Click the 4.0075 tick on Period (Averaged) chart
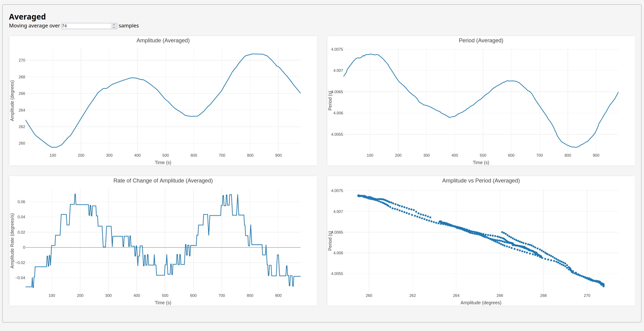This screenshot has height=331, width=644. 337,49
